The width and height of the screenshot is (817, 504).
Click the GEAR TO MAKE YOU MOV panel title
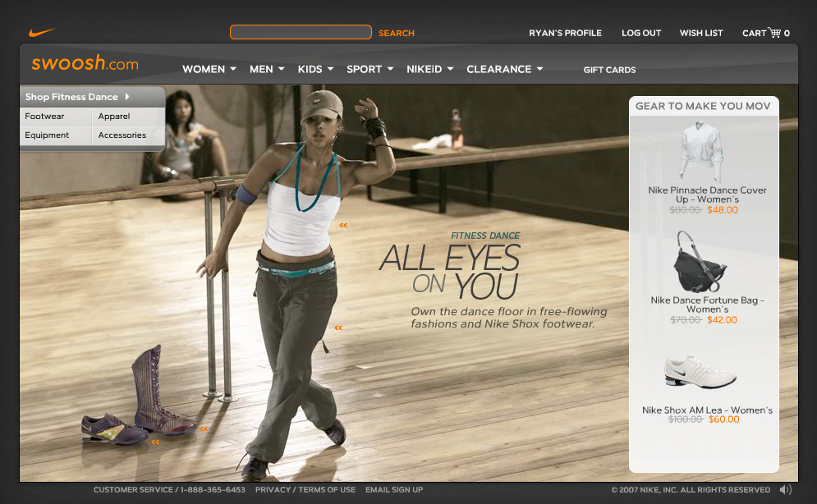(x=702, y=106)
